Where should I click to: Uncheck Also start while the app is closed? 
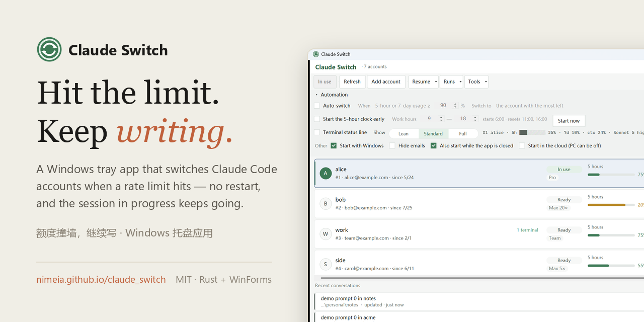tap(434, 146)
